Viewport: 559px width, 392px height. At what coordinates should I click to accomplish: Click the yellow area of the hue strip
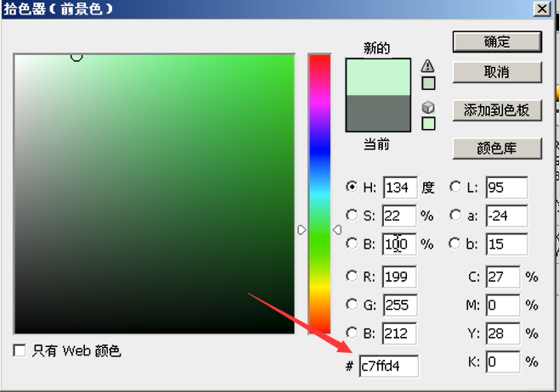pyautogui.click(x=319, y=287)
